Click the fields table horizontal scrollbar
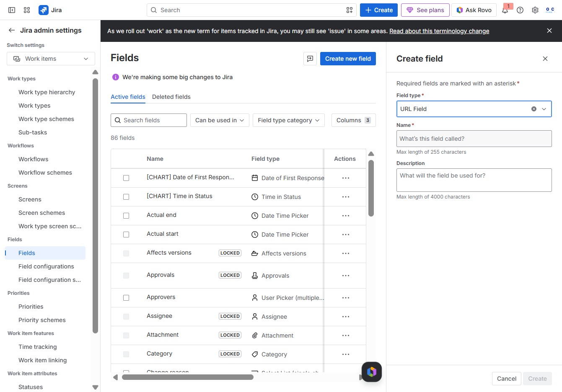The height and width of the screenshot is (392, 562). (x=188, y=377)
